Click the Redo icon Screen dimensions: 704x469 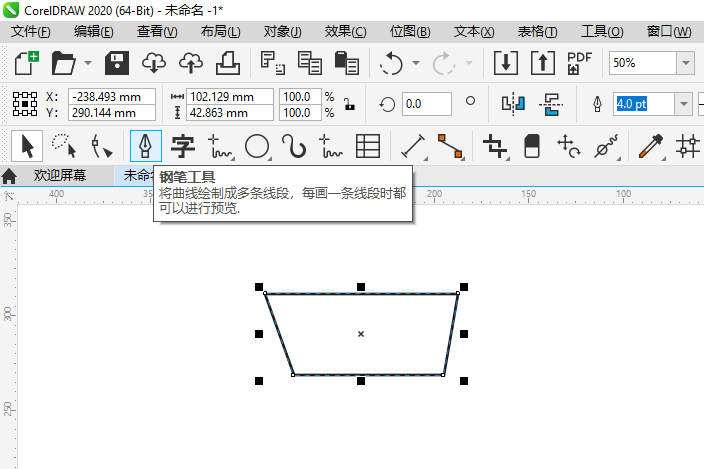444,63
